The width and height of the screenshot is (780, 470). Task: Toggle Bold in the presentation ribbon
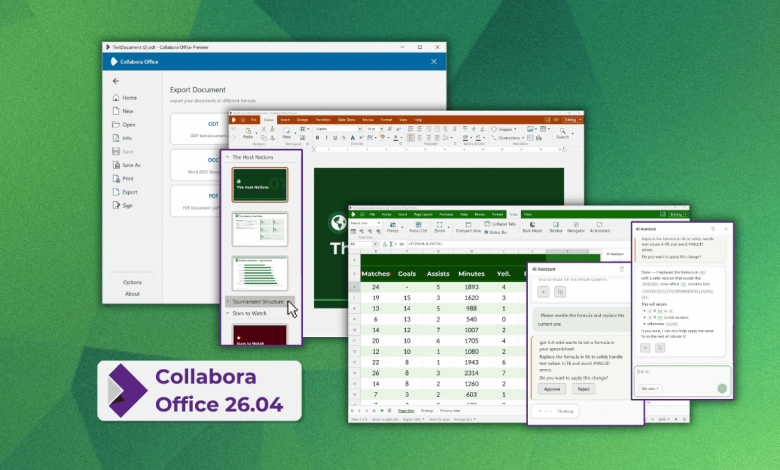(317, 138)
